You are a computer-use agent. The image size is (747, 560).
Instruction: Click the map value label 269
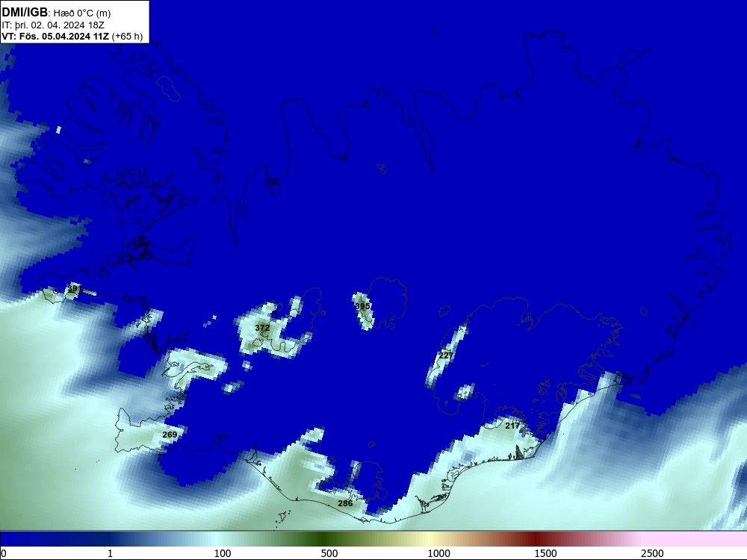pyautogui.click(x=170, y=435)
